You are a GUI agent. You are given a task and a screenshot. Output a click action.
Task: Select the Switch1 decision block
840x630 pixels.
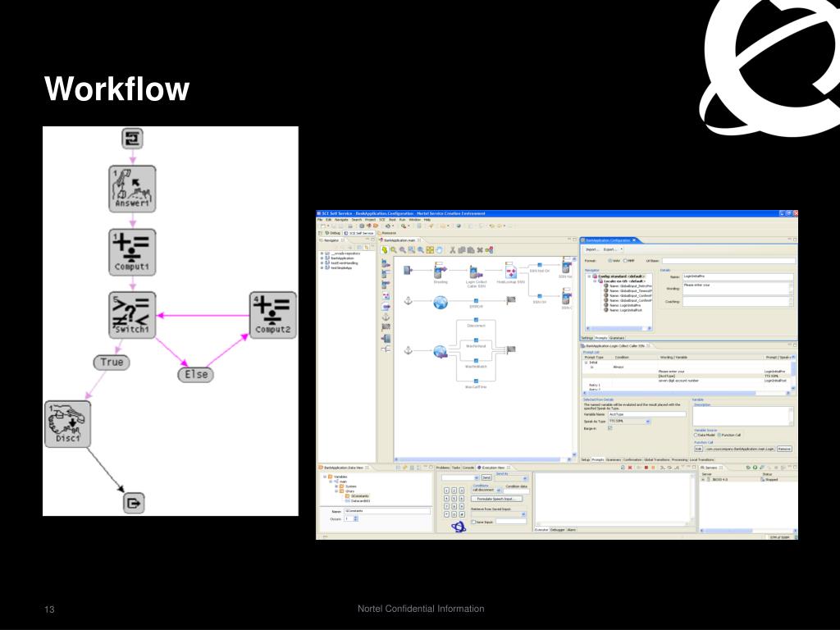[132, 315]
